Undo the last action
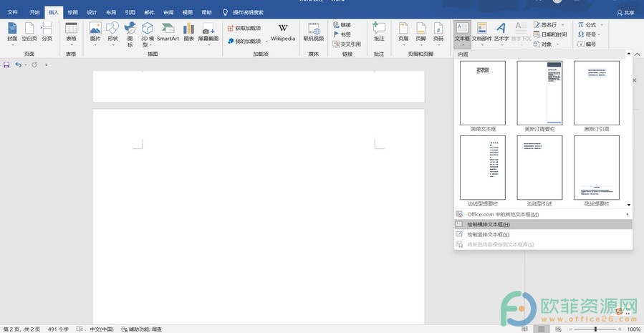The height and width of the screenshot is (333, 644). (x=18, y=65)
